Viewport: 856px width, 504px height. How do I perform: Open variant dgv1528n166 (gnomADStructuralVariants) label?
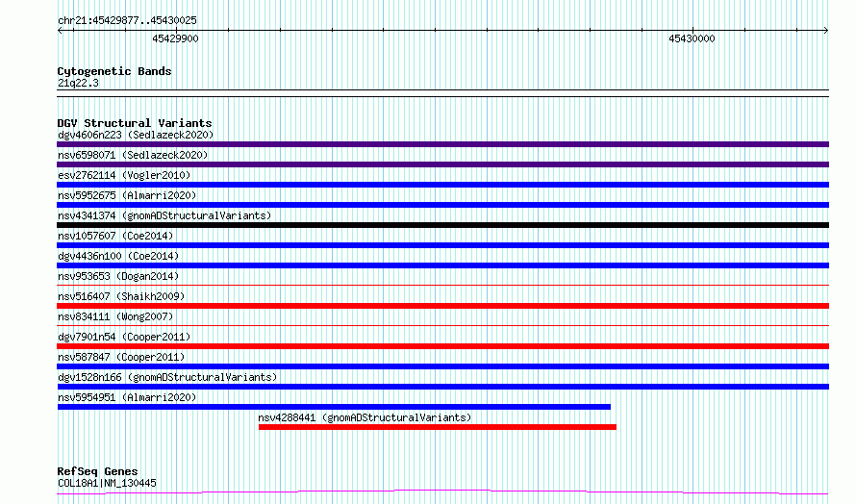[167, 377]
